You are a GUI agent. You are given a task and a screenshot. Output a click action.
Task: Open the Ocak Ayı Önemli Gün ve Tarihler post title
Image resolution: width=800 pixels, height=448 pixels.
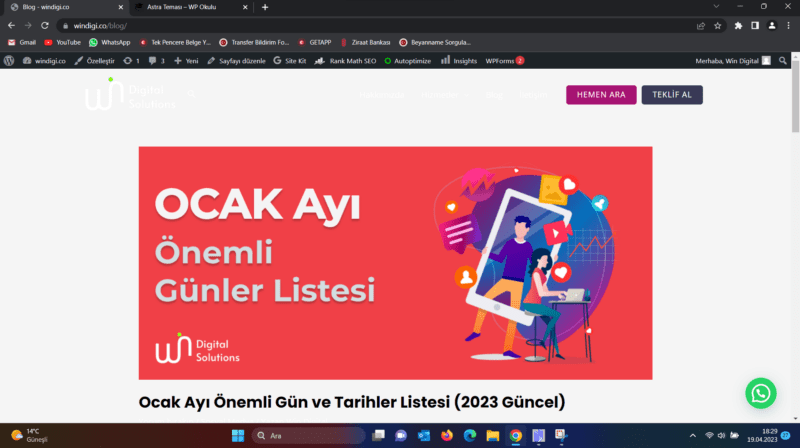352,402
